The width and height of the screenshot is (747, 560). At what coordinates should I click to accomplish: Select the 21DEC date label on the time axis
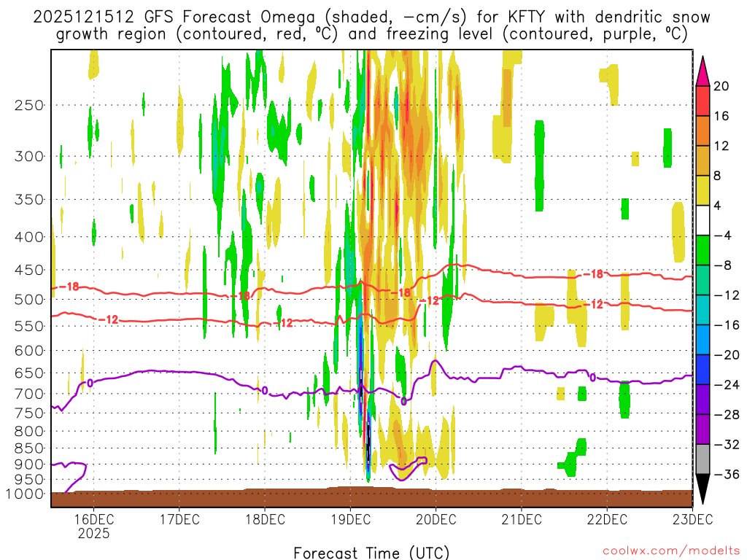click(x=521, y=519)
